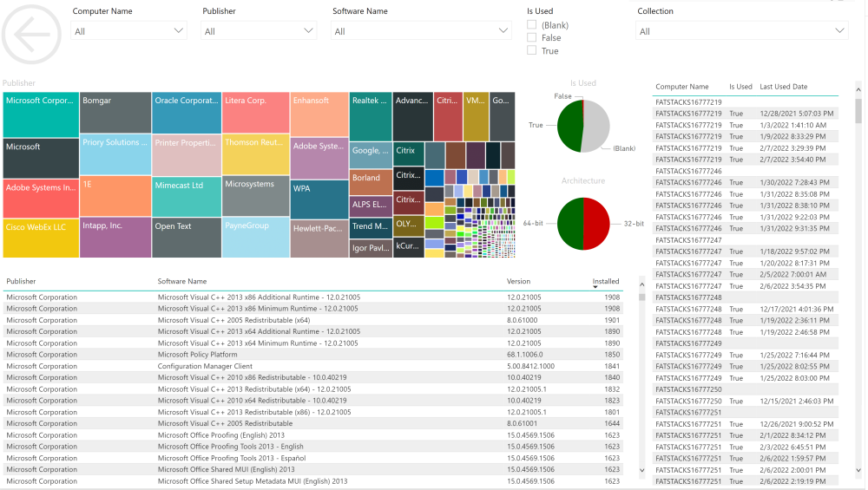Select the Oracle Corporation treemap tile

187,112
